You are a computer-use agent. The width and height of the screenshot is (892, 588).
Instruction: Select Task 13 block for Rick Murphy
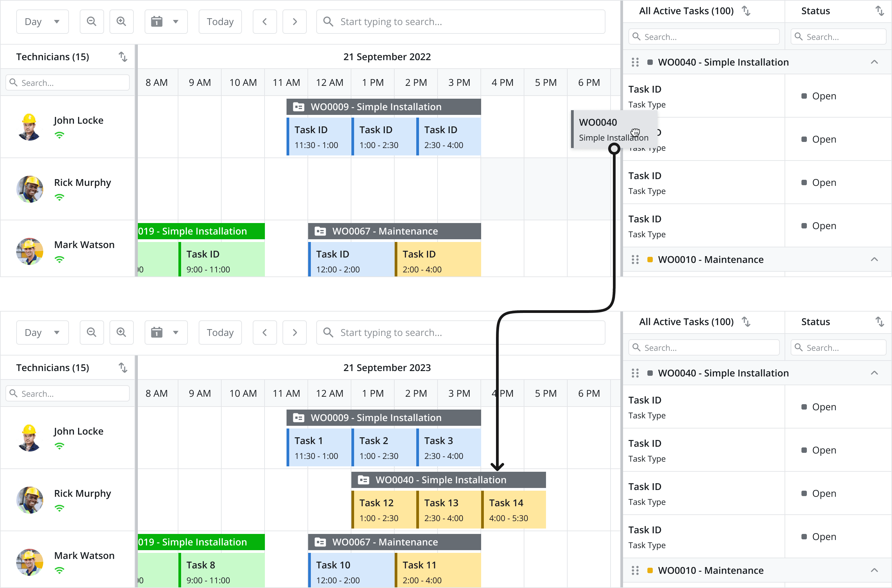pos(449,510)
